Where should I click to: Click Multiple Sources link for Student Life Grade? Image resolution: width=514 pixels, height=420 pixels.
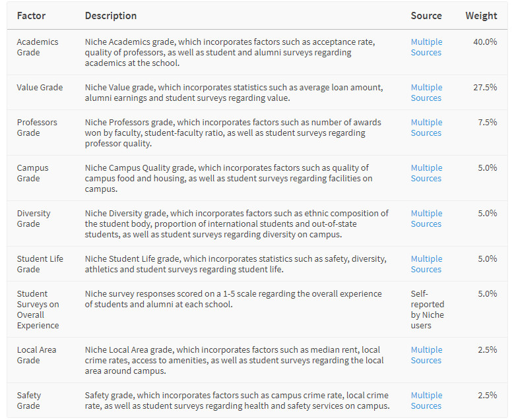click(x=426, y=264)
